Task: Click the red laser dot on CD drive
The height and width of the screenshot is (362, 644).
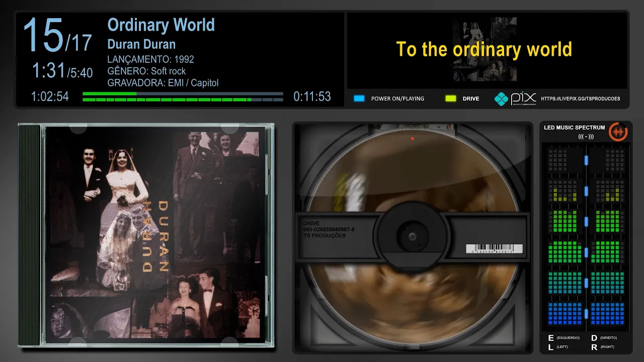Action: coord(412,138)
